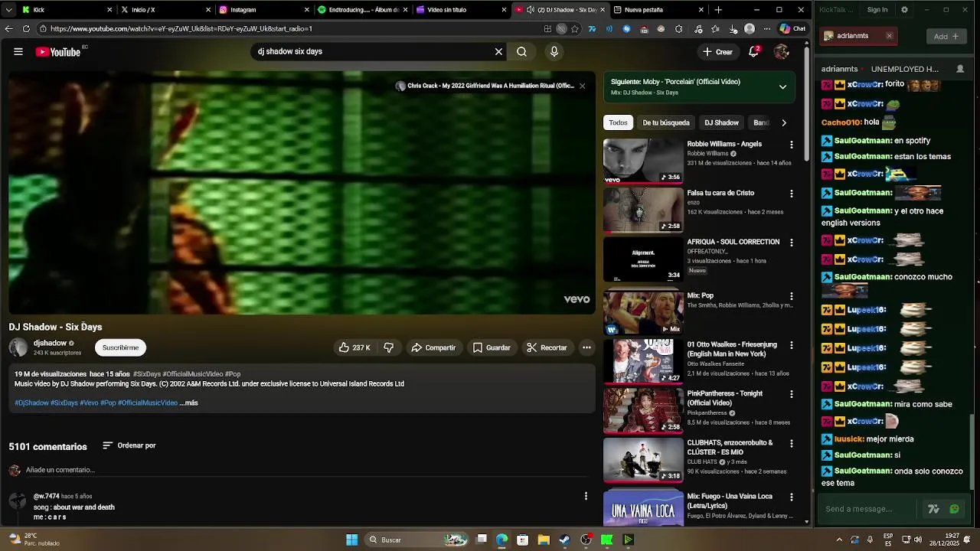Expand the video description with ...más
Image resolution: width=980 pixels, height=551 pixels.
pyautogui.click(x=188, y=403)
